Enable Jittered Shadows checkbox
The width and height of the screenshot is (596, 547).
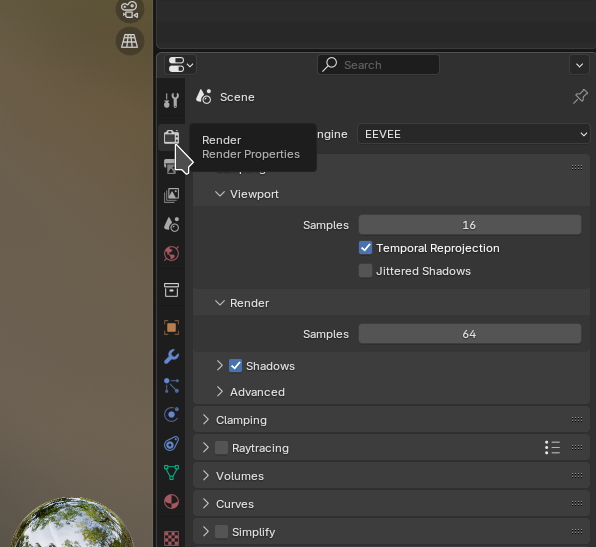click(x=365, y=271)
